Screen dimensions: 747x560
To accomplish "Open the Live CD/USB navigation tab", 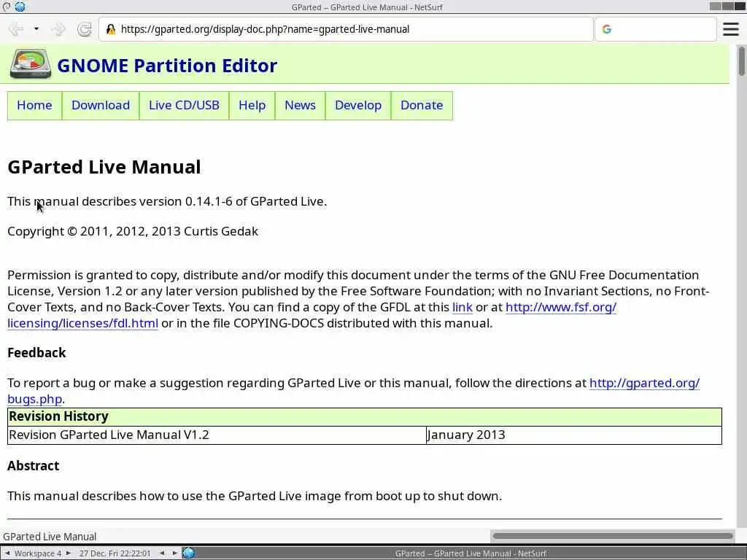I will 184,105.
